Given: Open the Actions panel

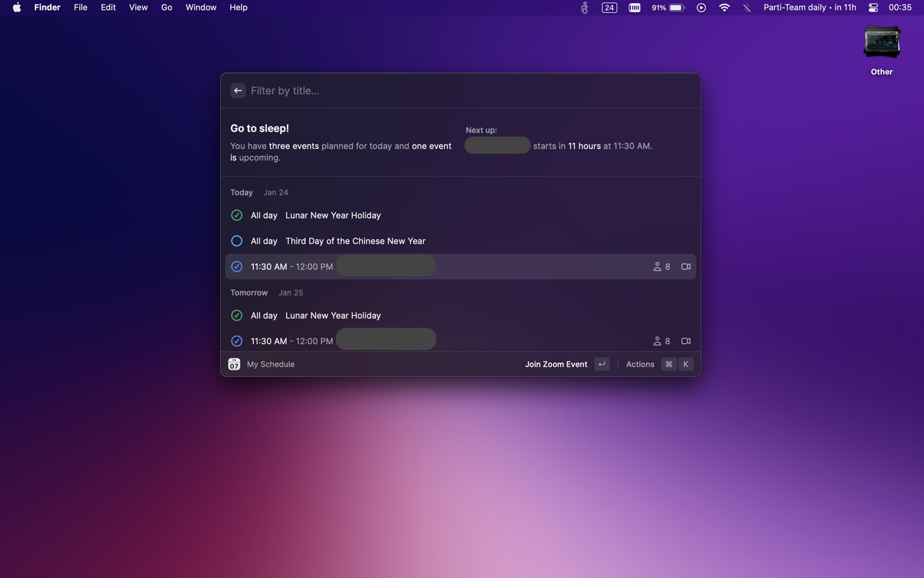Looking at the screenshot, I should click(640, 364).
